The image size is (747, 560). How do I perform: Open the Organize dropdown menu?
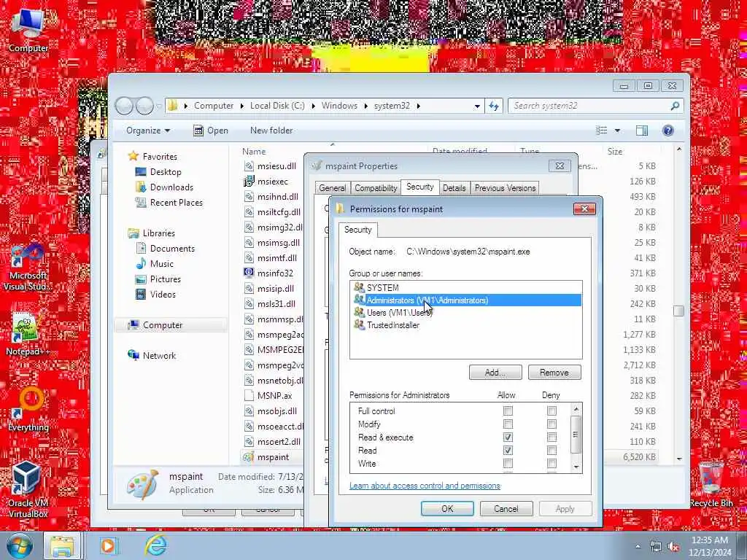click(x=147, y=131)
